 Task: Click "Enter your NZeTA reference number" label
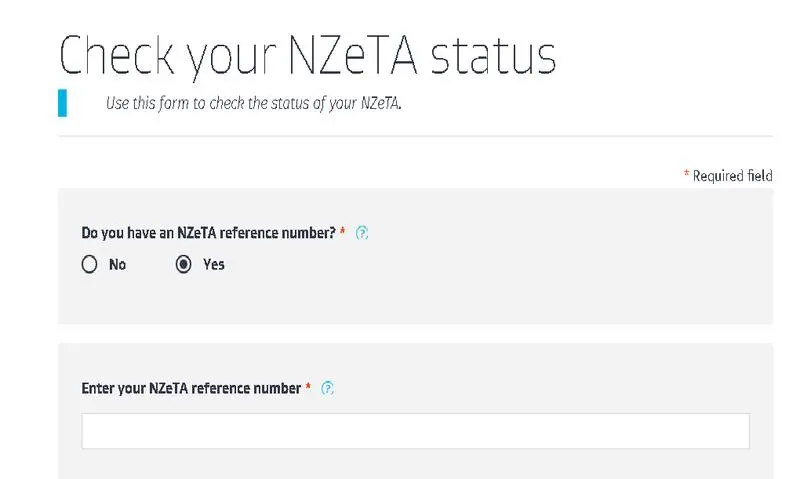coord(191,388)
